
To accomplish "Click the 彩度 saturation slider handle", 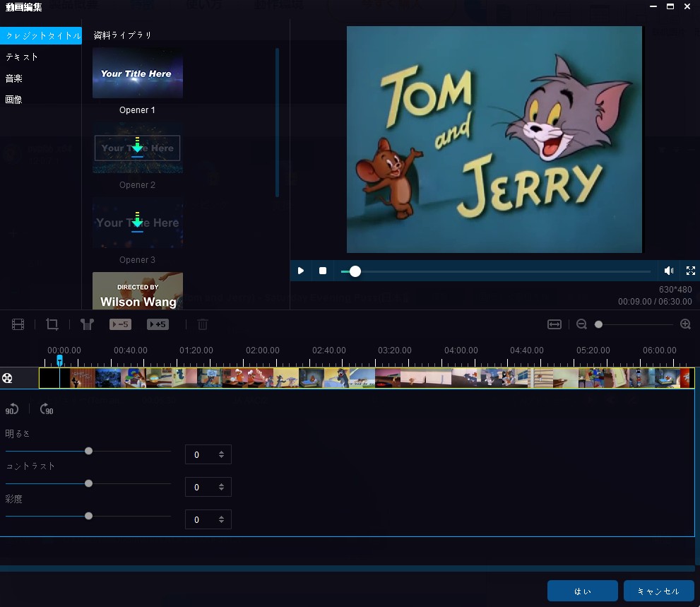I will tap(89, 517).
